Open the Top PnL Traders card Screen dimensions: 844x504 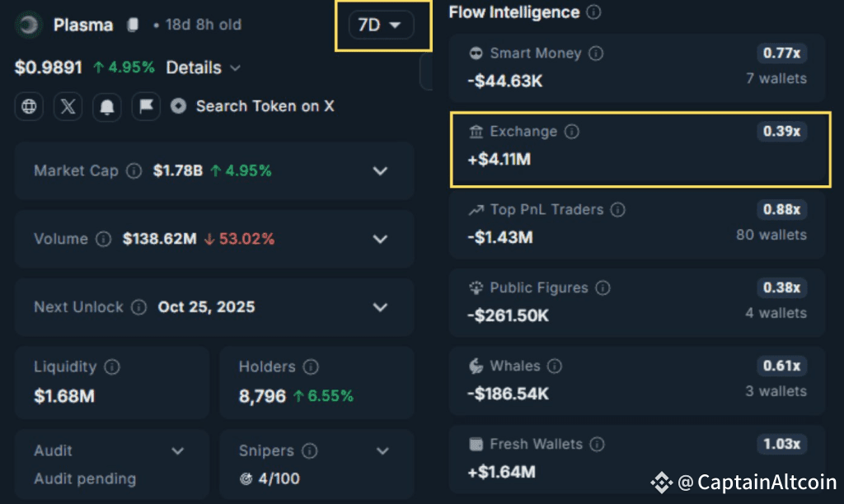click(636, 224)
